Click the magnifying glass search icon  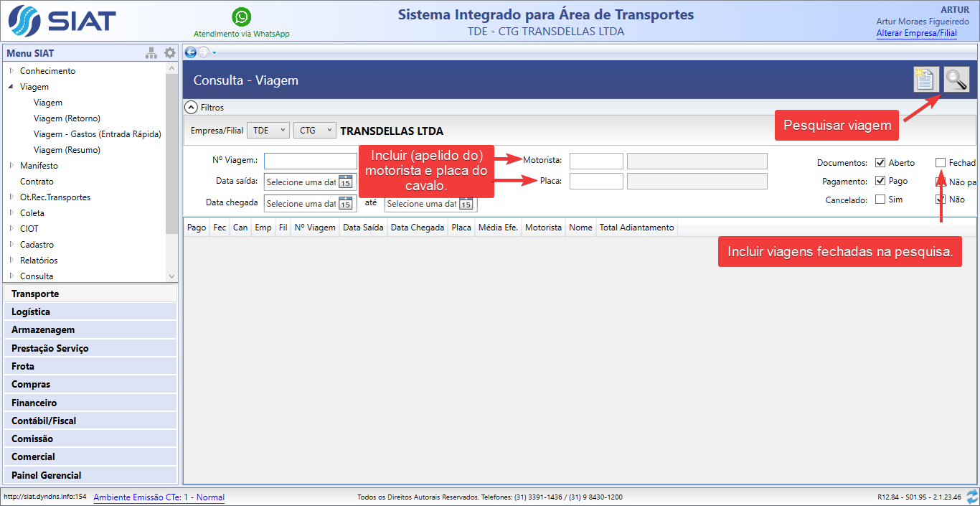pos(956,79)
